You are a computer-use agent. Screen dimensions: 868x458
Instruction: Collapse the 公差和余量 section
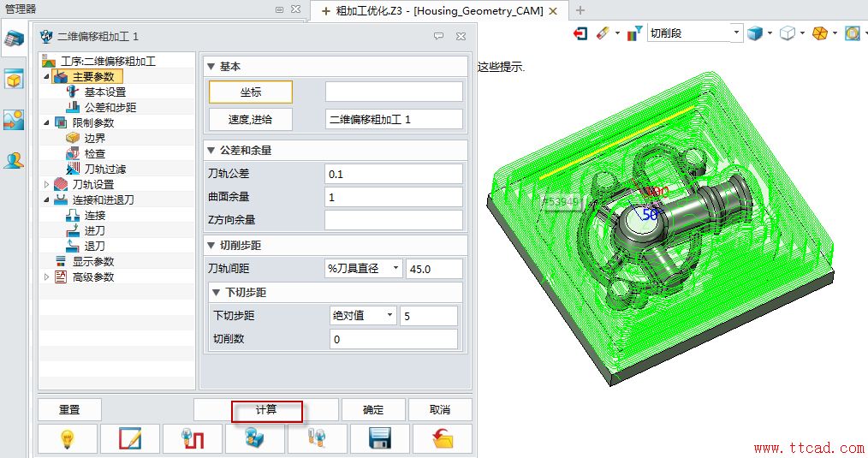pyautogui.click(x=211, y=150)
